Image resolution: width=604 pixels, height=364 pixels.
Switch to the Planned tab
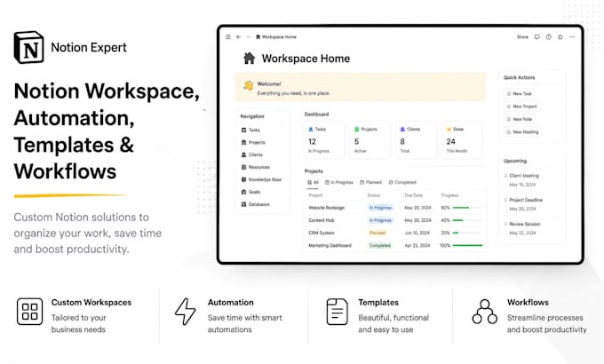click(370, 182)
